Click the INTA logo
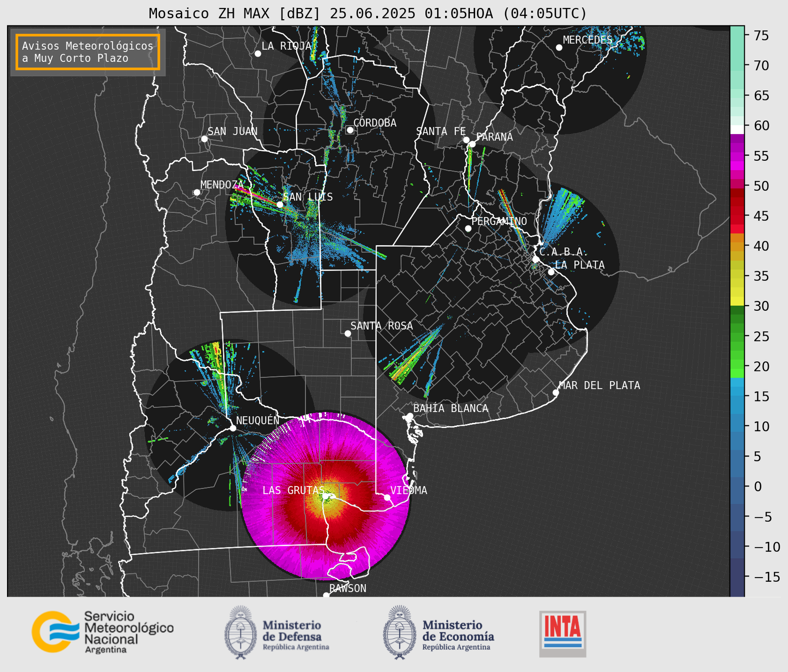Viewport: 788px width, 672px height. [x=563, y=634]
